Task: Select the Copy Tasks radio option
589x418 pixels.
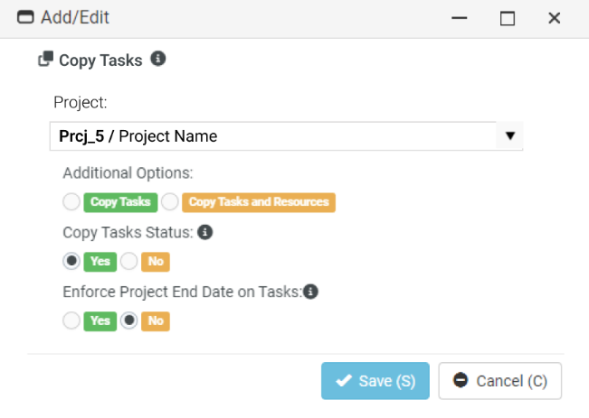Action: (71, 202)
